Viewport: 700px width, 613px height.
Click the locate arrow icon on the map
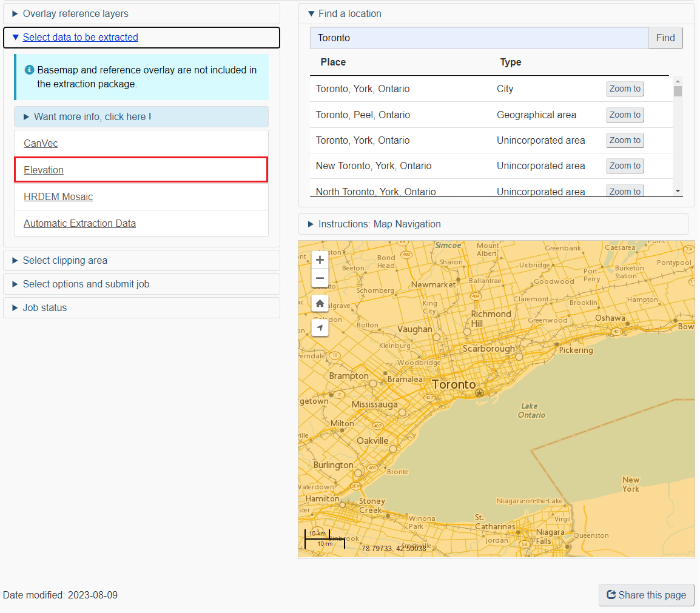point(320,327)
